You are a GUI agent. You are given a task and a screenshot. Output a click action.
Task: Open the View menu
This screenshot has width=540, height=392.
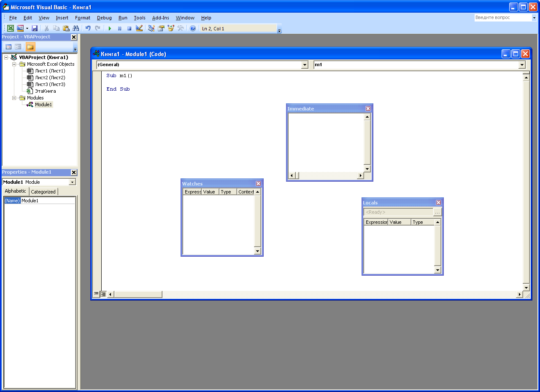44,18
